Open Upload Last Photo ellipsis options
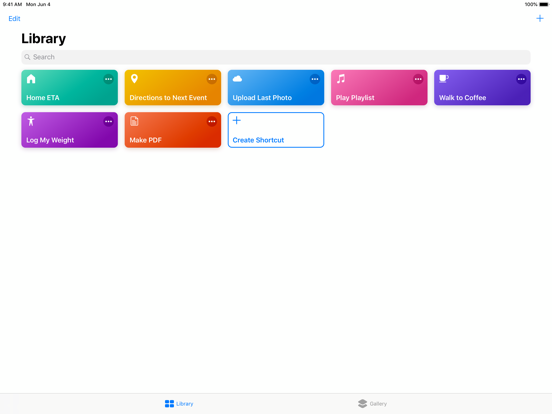Image resolution: width=552 pixels, height=414 pixels. [x=315, y=79]
